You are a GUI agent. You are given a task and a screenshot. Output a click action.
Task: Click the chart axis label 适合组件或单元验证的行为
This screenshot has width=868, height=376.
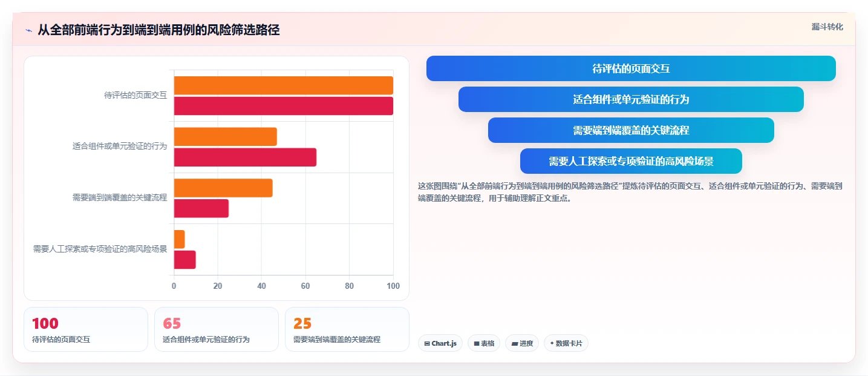point(120,146)
